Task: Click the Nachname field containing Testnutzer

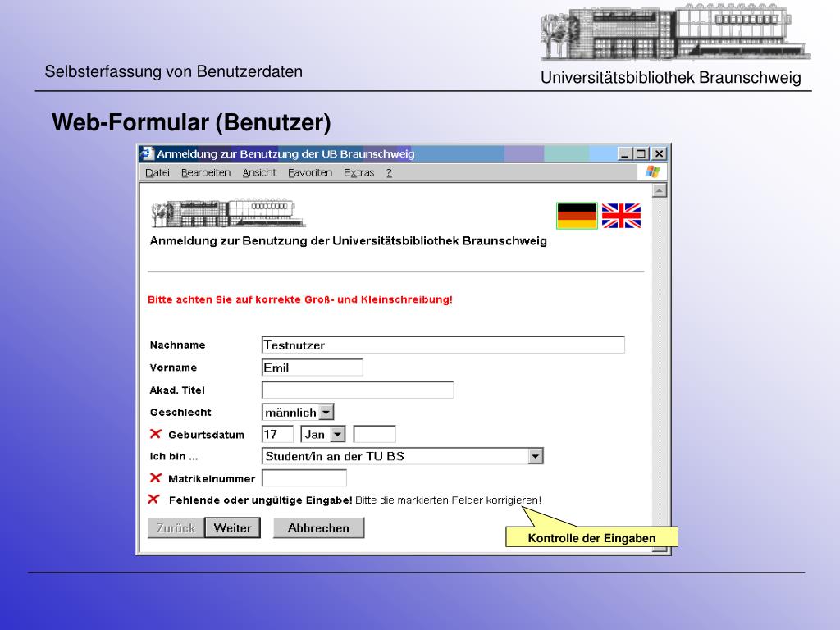Action: click(443, 345)
